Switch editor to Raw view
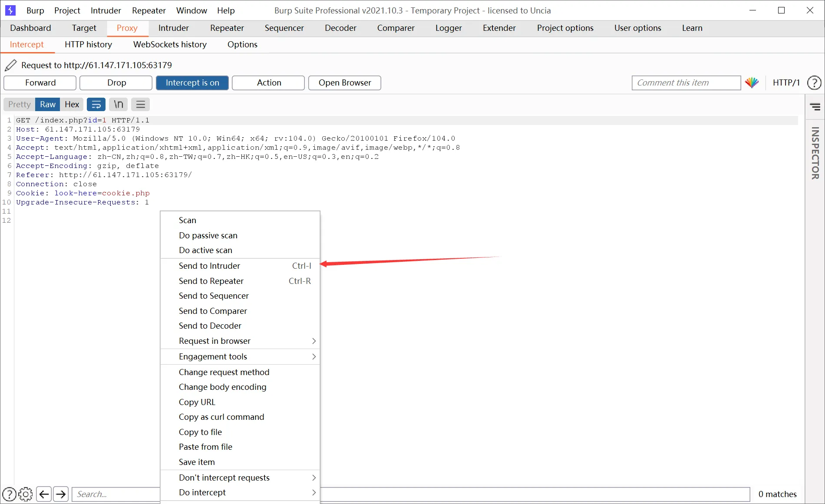The image size is (825, 504). (48, 104)
